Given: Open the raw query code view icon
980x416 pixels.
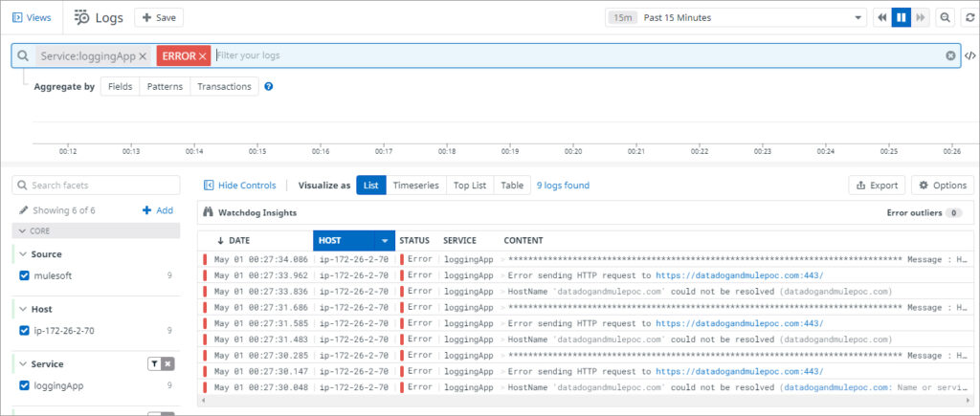Looking at the screenshot, I should pyautogui.click(x=970, y=55).
